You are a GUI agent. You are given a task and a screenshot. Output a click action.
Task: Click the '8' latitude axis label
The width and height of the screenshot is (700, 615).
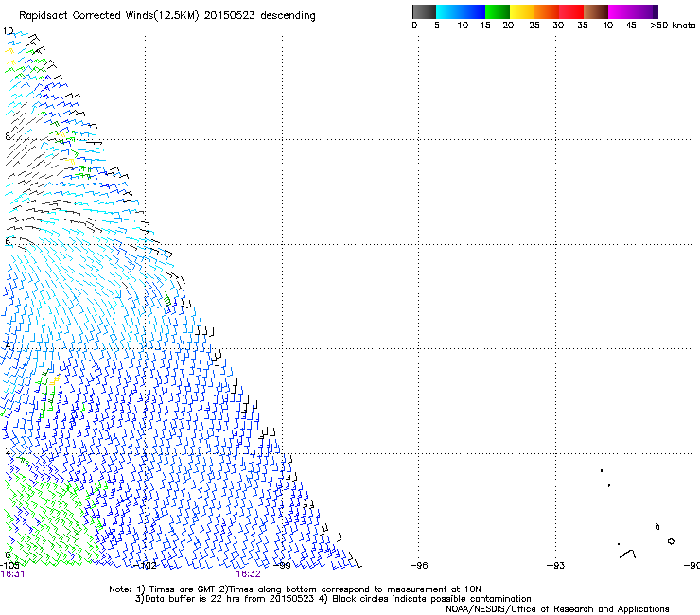8,136
